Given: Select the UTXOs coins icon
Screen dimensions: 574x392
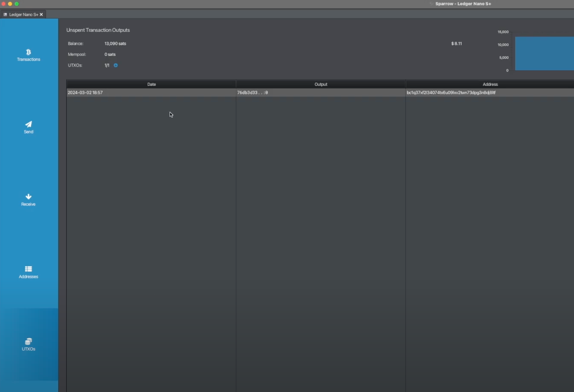Looking at the screenshot, I should pyautogui.click(x=28, y=341).
